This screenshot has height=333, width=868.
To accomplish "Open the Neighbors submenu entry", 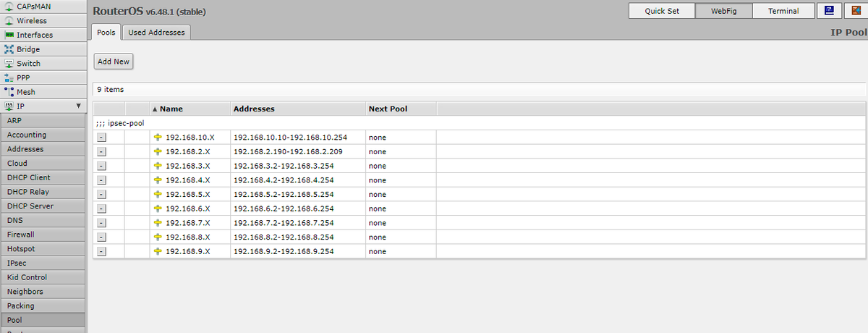I will [x=43, y=292].
